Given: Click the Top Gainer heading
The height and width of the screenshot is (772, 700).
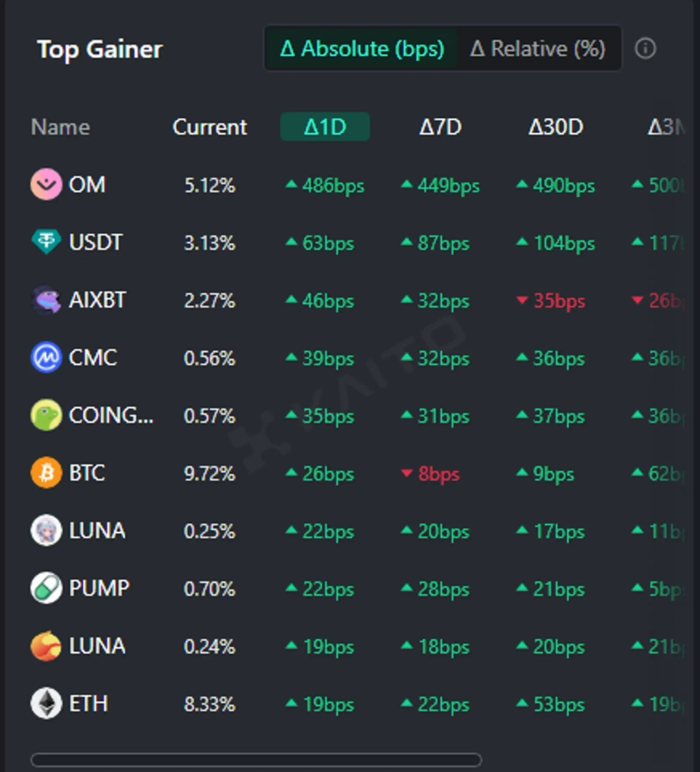Looking at the screenshot, I should click(100, 49).
